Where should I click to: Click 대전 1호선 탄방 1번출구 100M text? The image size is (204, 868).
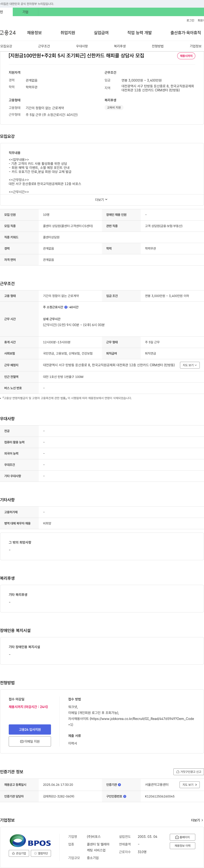pos(63,377)
